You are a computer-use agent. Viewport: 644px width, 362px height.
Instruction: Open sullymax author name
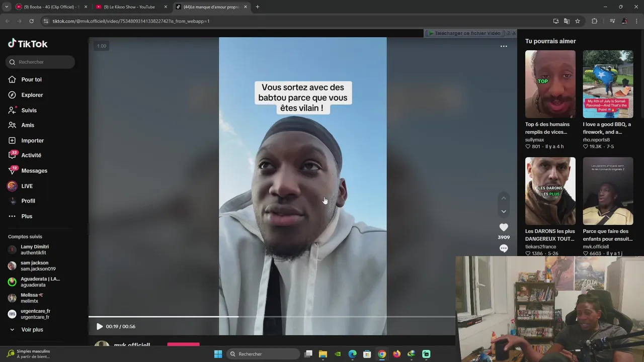point(535,140)
